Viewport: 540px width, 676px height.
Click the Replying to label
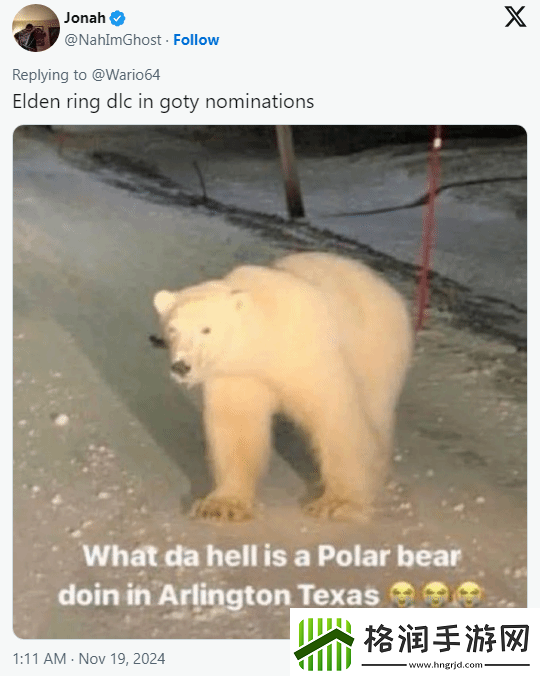point(50,75)
